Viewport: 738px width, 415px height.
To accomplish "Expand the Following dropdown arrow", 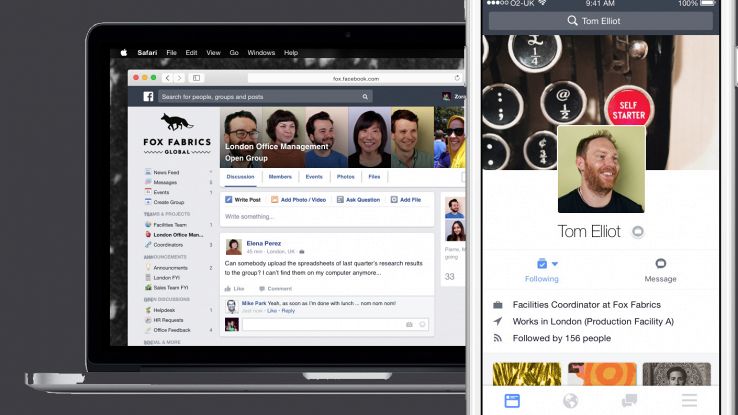I will [x=555, y=264].
